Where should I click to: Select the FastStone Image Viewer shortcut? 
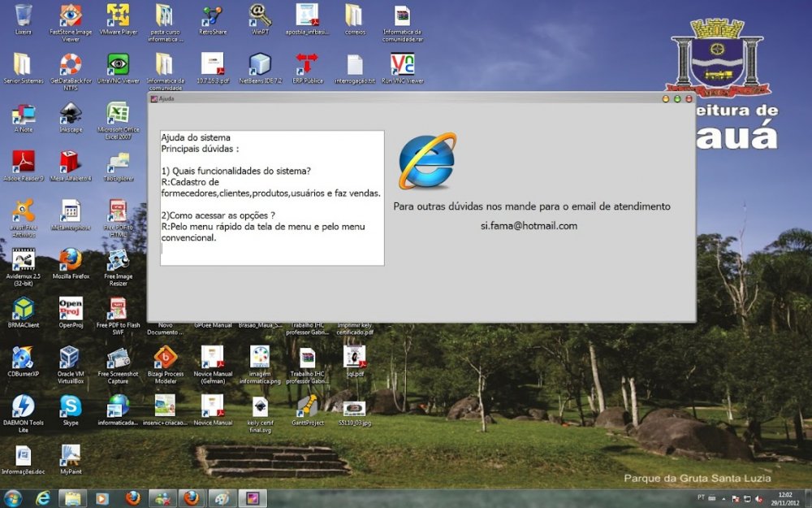pyautogui.click(x=71, y=16)
